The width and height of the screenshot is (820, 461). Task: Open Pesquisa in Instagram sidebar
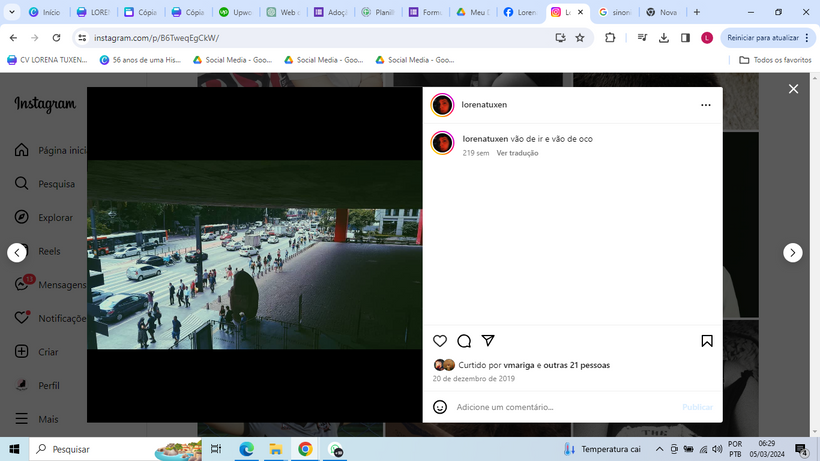pyautogui.click(x=45, y=184)
